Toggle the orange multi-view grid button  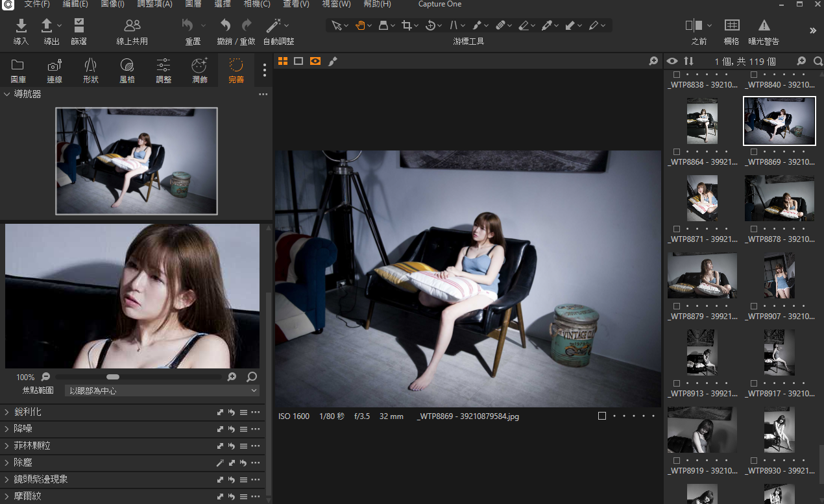click(x=283, y=61)
